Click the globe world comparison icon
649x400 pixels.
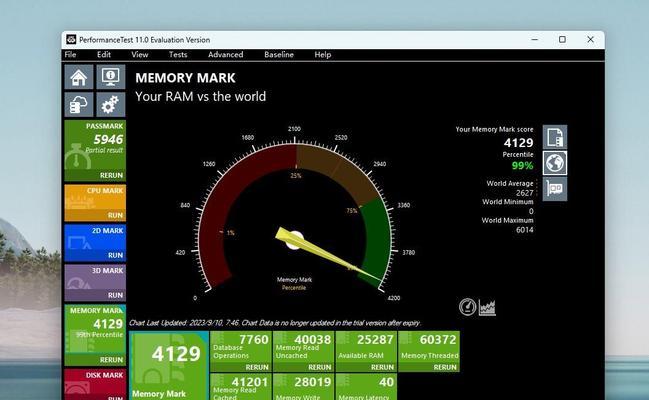point(555,163)
